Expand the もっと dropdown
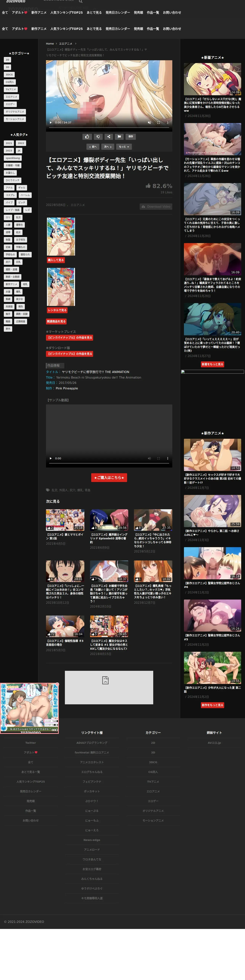Screen dimensions: 245x980 point(124,147)
